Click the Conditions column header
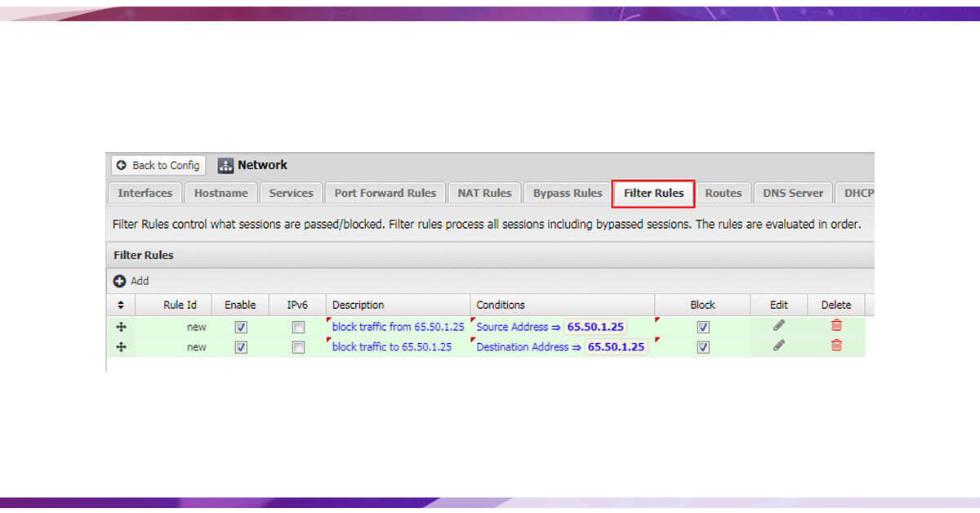 tap(562, 305)
